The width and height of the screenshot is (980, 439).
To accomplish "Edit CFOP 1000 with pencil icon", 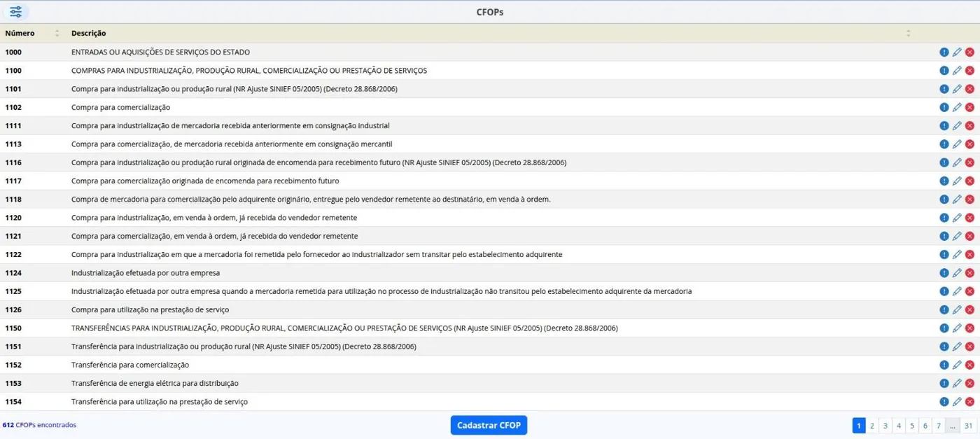I will [957, 53].
